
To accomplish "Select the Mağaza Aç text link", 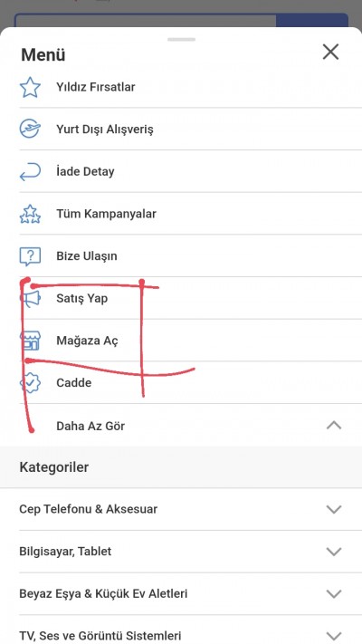I will pyautogui.click(x=87, y=341).
